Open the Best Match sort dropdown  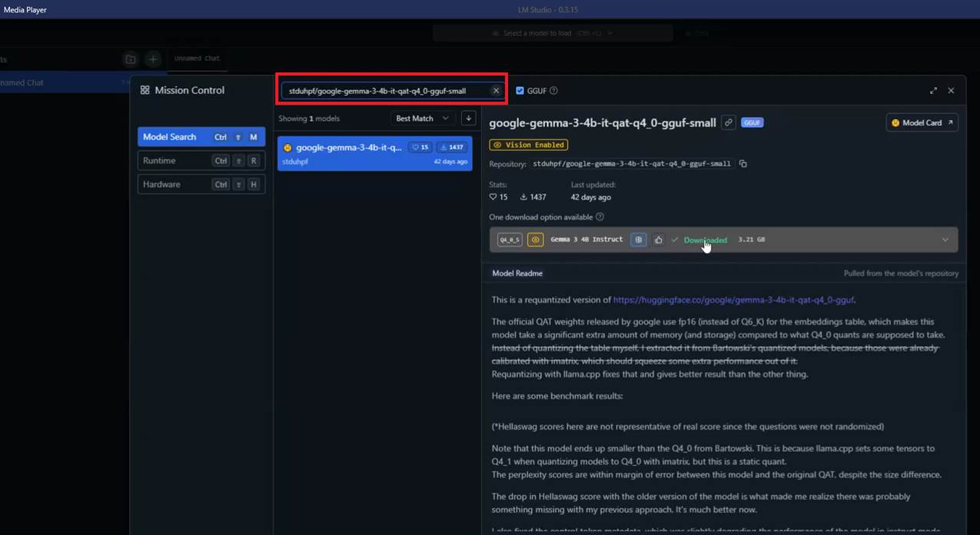422,118
